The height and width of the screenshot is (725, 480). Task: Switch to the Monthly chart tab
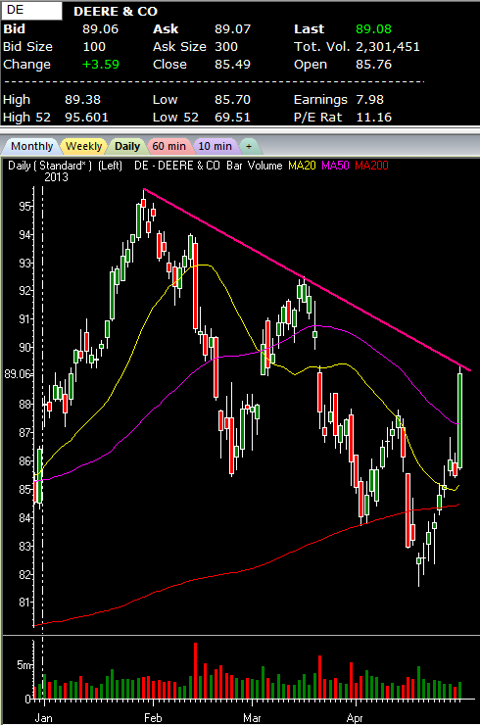(x=31, y=146)
